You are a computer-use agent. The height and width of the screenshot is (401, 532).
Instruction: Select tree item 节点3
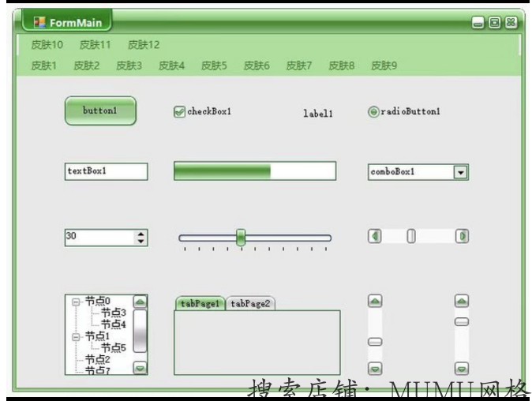pos(114,313)
